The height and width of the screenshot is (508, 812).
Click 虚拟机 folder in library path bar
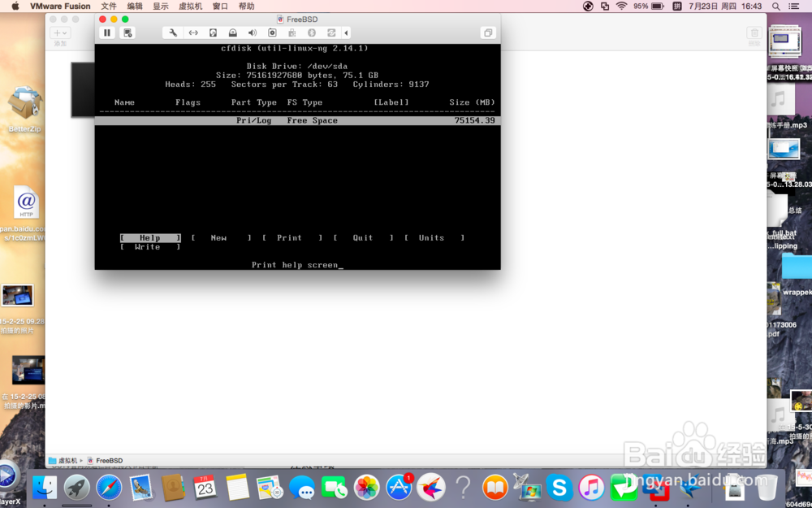click(63, 460)
